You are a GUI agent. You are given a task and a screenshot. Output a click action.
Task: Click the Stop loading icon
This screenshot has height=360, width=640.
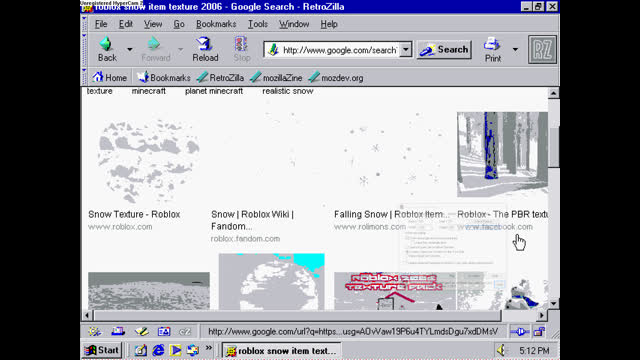[x=242, y=49]
